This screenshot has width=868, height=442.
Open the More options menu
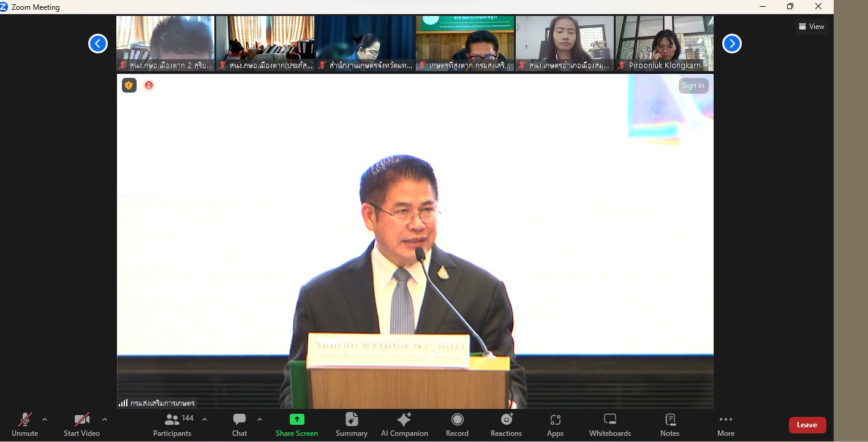726,424
